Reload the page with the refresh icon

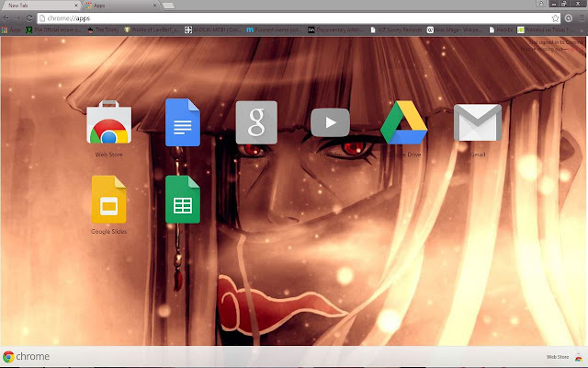tap(28, 18)
